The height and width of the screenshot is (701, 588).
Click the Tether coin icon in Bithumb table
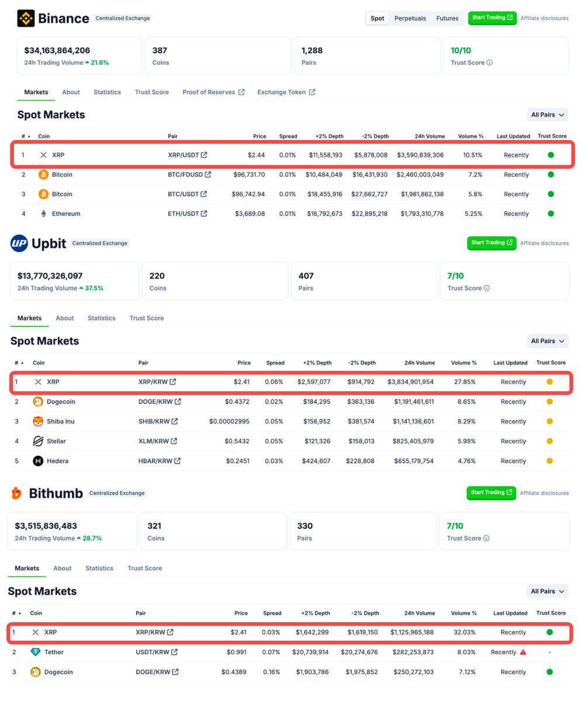tap(36, 652)
